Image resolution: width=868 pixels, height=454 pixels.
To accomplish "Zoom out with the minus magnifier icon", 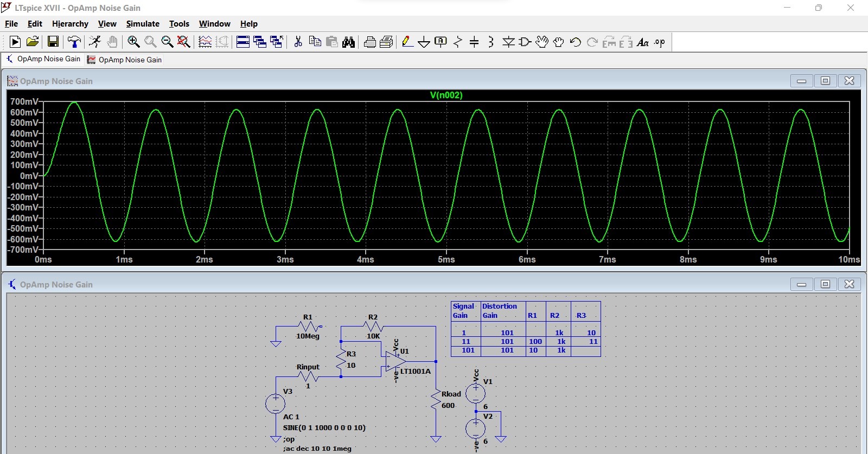I will [x=167, y=42].
